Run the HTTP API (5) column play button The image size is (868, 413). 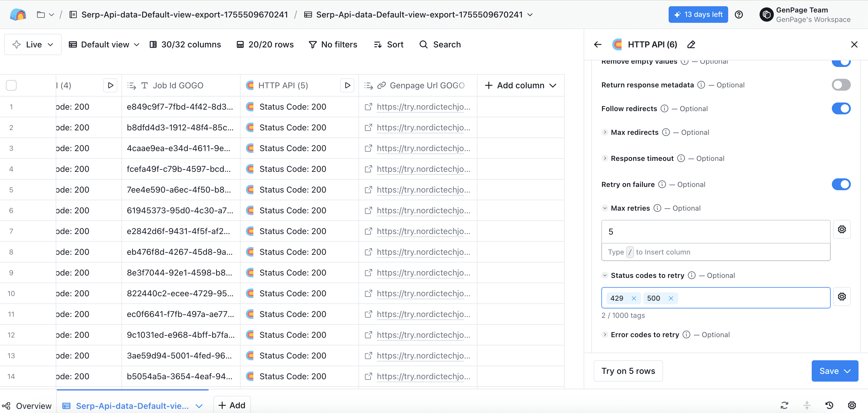coord(347,85)
